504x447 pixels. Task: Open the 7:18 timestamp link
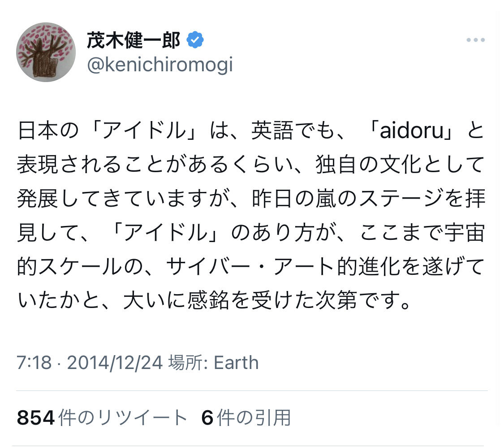coord(34,362)
